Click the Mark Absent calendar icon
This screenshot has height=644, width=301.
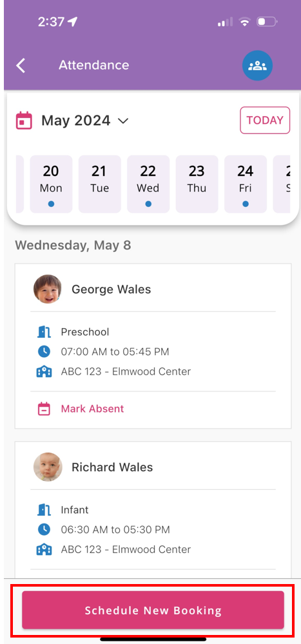pos(44,409)
